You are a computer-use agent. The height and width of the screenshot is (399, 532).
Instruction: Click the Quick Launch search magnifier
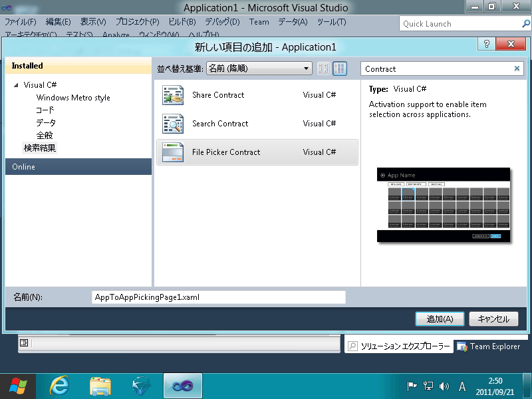click(526, 24)
